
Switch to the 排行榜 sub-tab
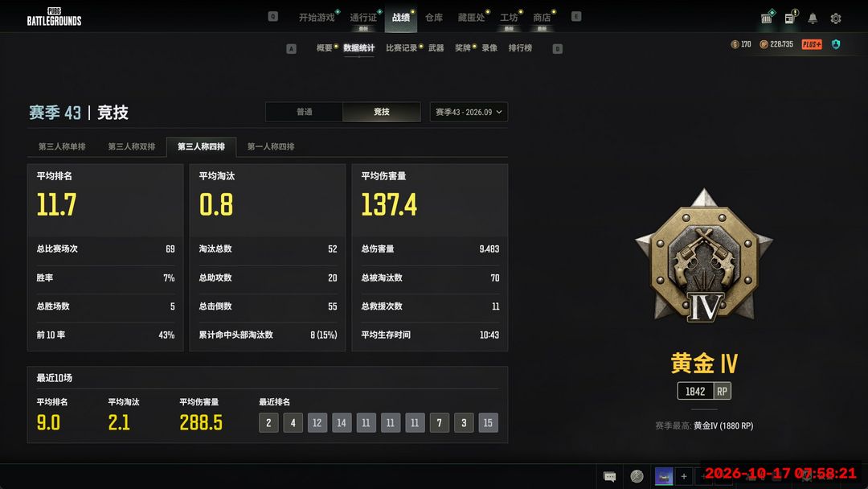click(520, 48)
